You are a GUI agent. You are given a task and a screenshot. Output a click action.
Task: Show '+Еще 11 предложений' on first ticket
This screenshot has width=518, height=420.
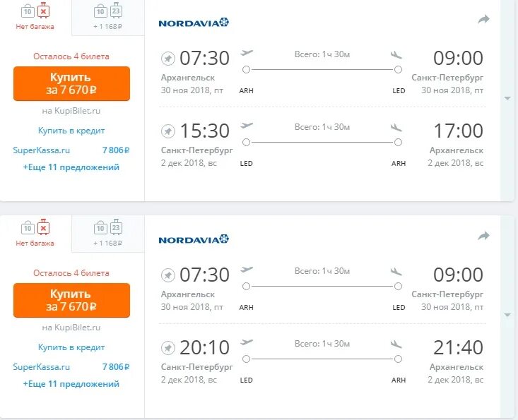[71, 167]
